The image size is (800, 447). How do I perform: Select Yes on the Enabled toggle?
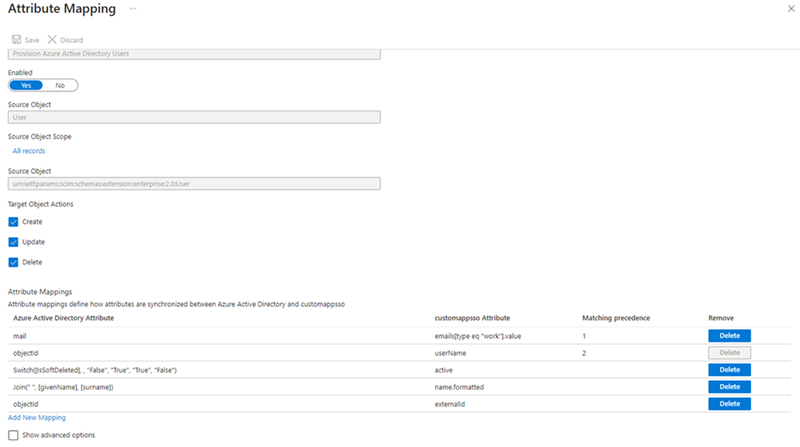pos(26,85)
